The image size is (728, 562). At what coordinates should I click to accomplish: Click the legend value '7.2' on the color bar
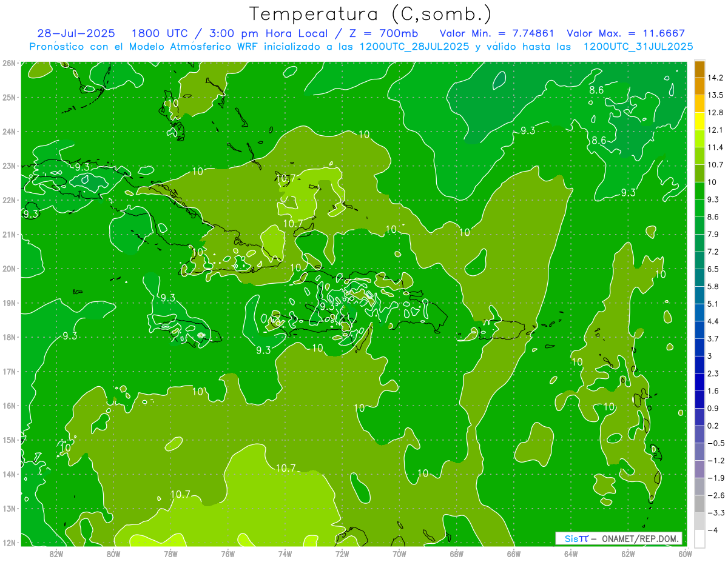713,252
